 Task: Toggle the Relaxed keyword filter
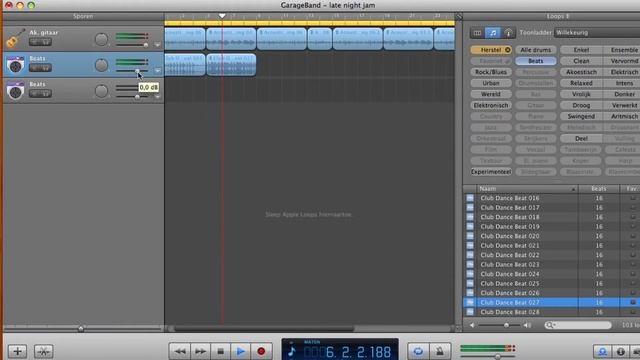[x=581, y=83]
